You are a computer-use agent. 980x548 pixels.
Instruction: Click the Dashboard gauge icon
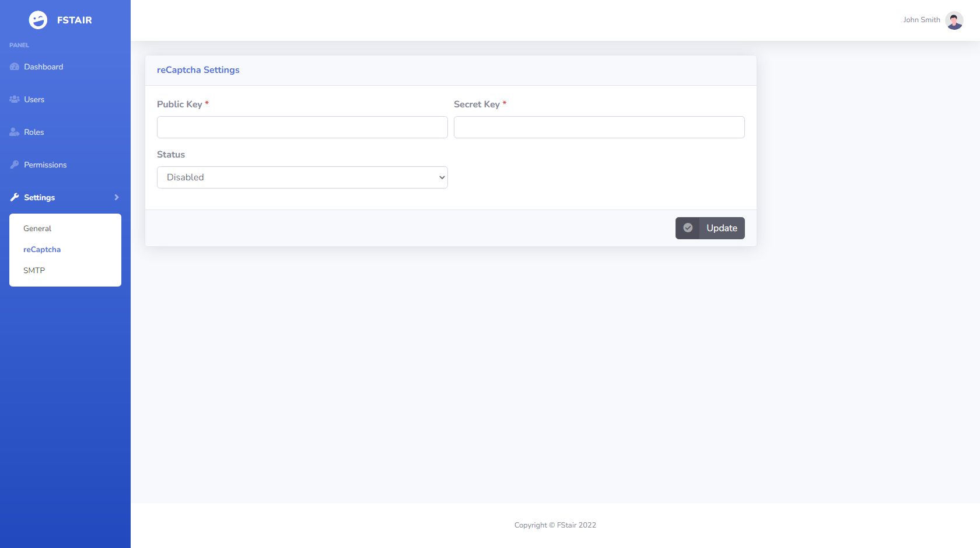(x=15, y=67)
